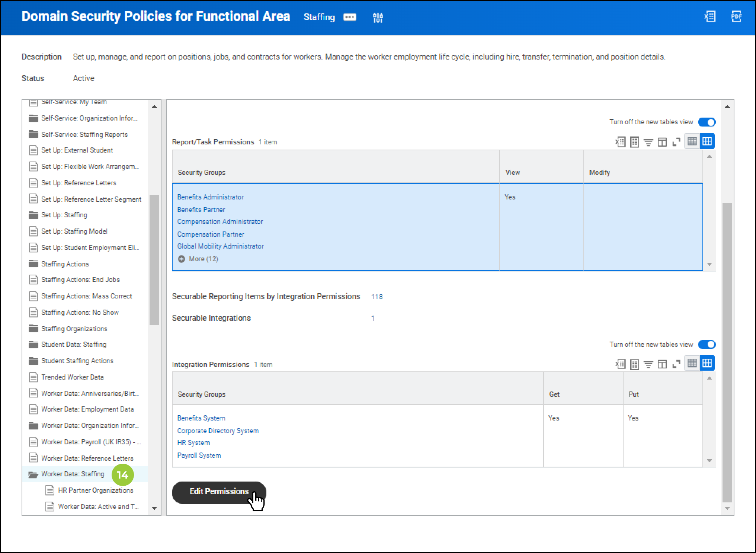Open Report/Task Permissions worksheet icon

(x=635, y=142)
